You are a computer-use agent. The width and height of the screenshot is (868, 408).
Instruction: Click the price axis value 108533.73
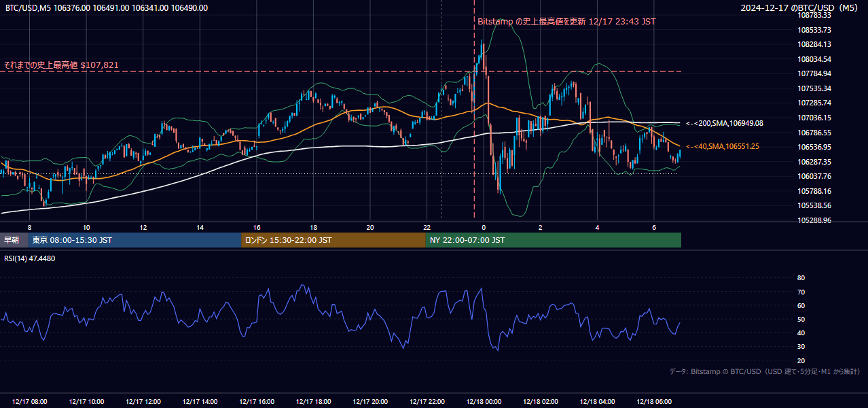[x=814, y=30]
